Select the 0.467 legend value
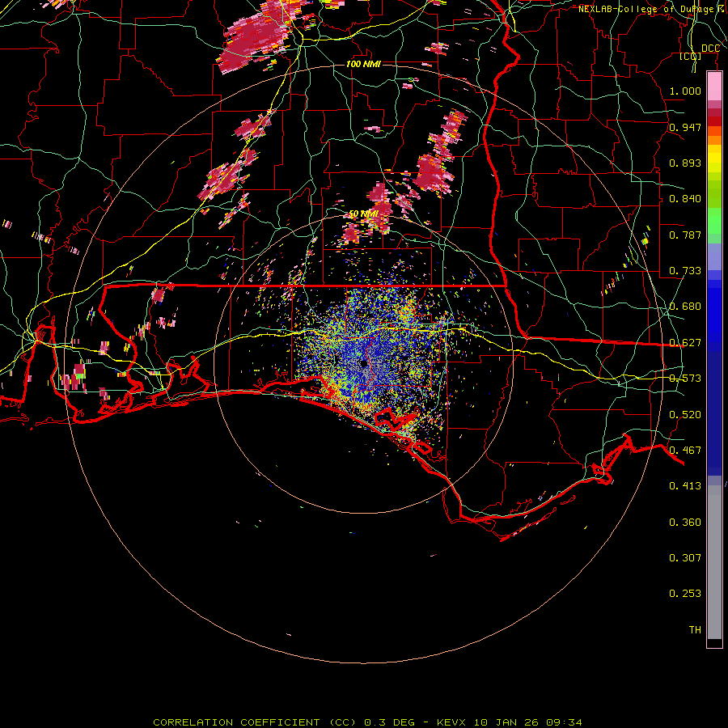The width and height of the screenshot is (728, 728). tap(685, 451)
